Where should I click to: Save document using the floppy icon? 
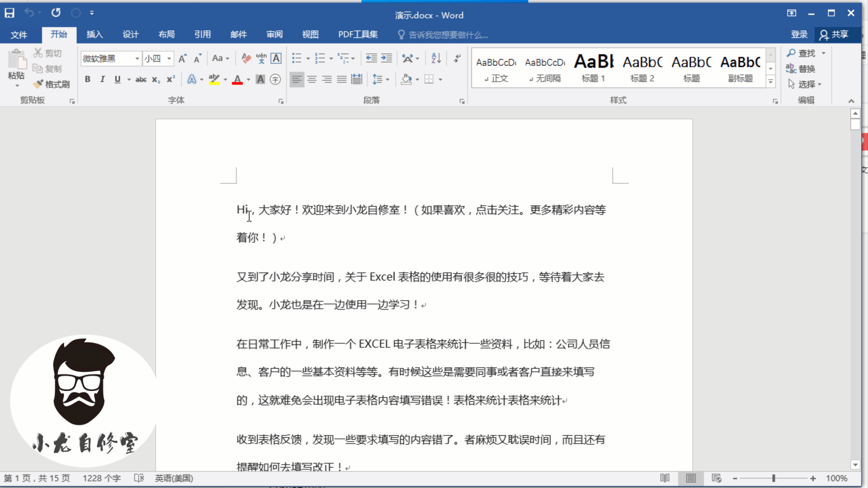9,13
